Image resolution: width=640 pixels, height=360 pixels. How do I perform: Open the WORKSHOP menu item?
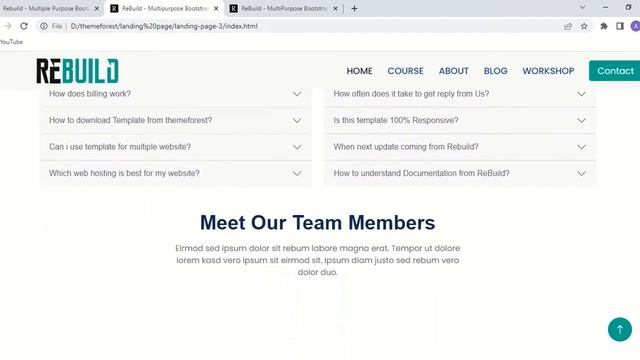click(x=548, y=71)
